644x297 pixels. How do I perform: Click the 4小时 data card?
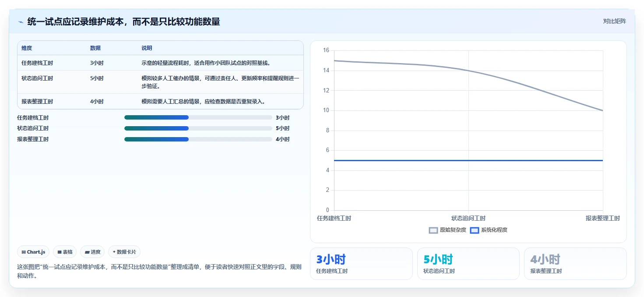[575, 264]
